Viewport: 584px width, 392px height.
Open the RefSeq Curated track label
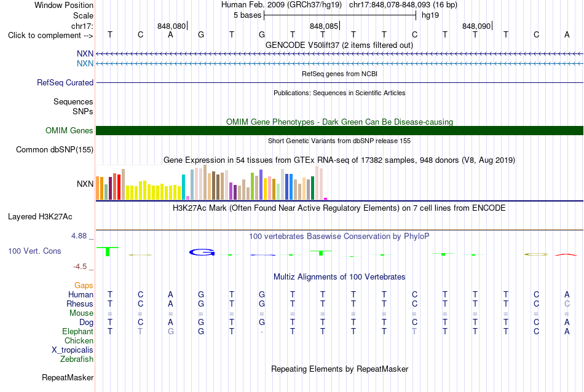point(65,83)
